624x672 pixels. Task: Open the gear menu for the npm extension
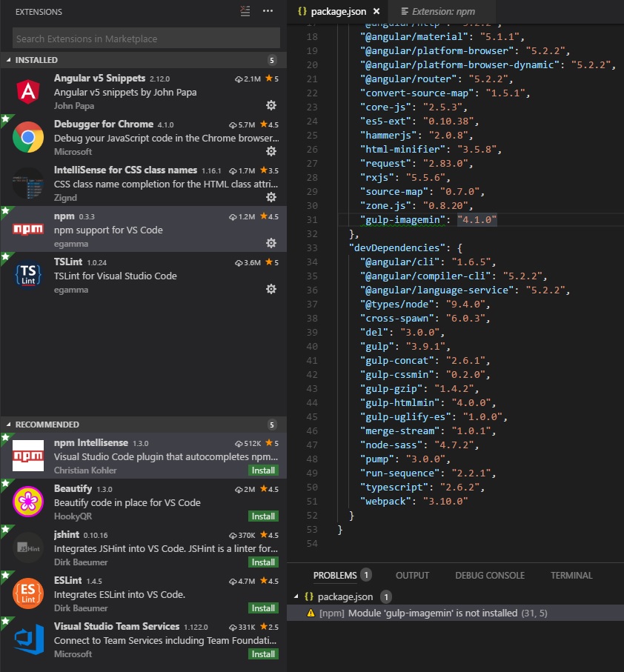[271, 243]
